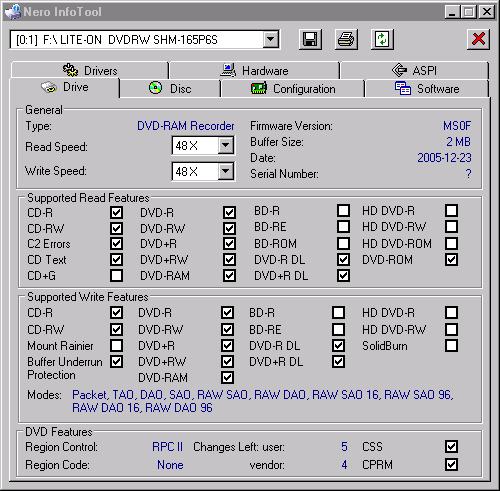Toggle C2 Errors checkbox
The image size is (500, 491).
pos(116,244)
